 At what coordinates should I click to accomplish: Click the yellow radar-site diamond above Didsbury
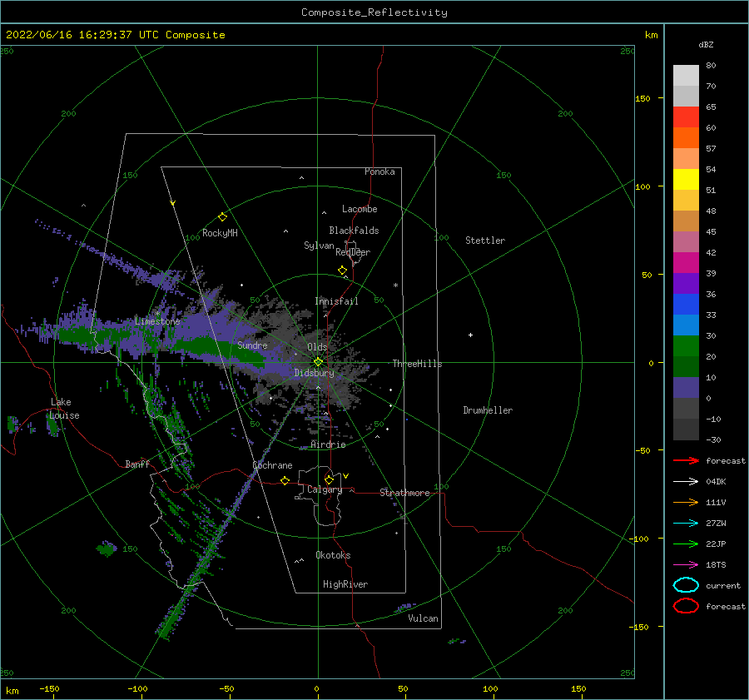pyautogui.click(x=318, y=362)
